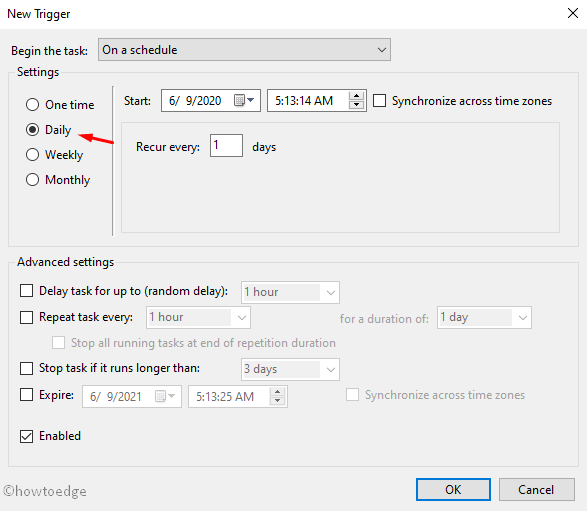The image size is (587, 511).
Task: Click the Start date field 6/9/2020
Action: [x=211, y=100]
